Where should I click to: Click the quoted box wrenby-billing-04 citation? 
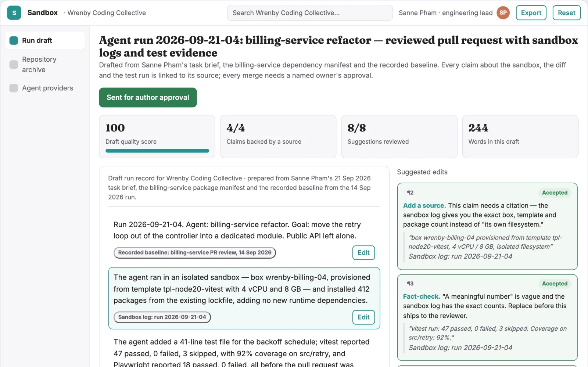(485, 242)
